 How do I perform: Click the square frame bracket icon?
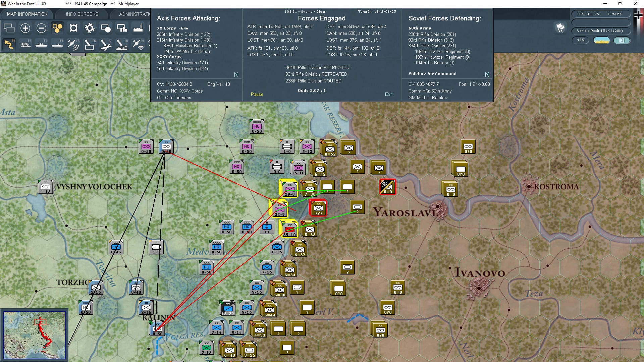[73, 28]
